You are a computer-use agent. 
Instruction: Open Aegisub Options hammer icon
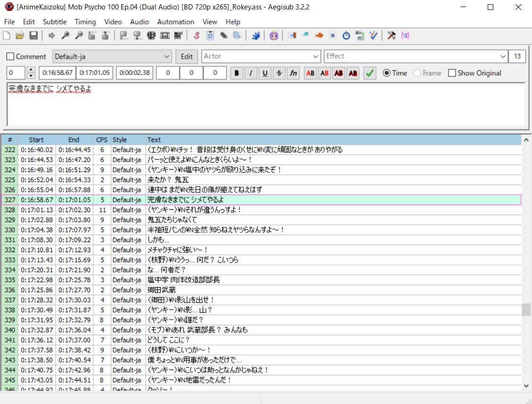coord(392,35)
